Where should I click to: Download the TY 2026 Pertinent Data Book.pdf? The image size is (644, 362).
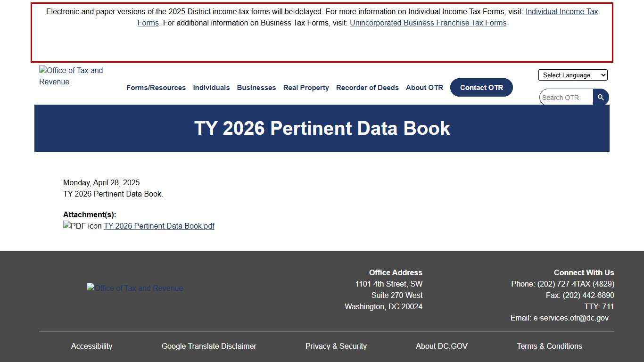tap(159, 226)
